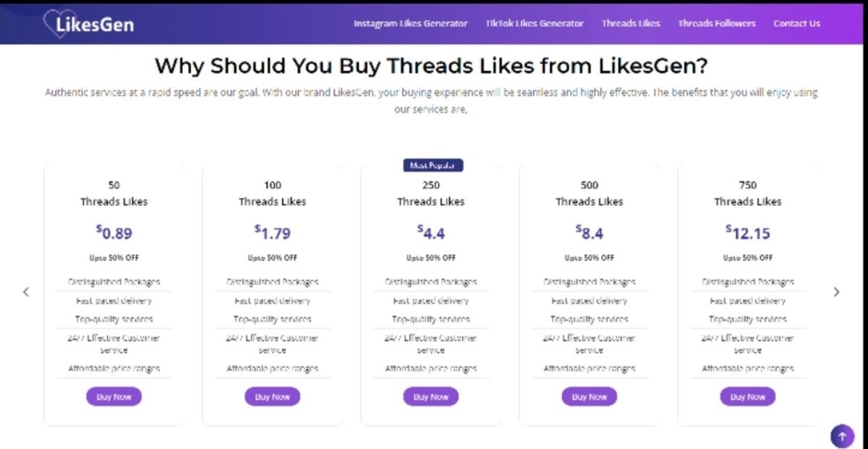Click the Most Popular badge
This screenshot has height=449, width=868.
[433, 166]
